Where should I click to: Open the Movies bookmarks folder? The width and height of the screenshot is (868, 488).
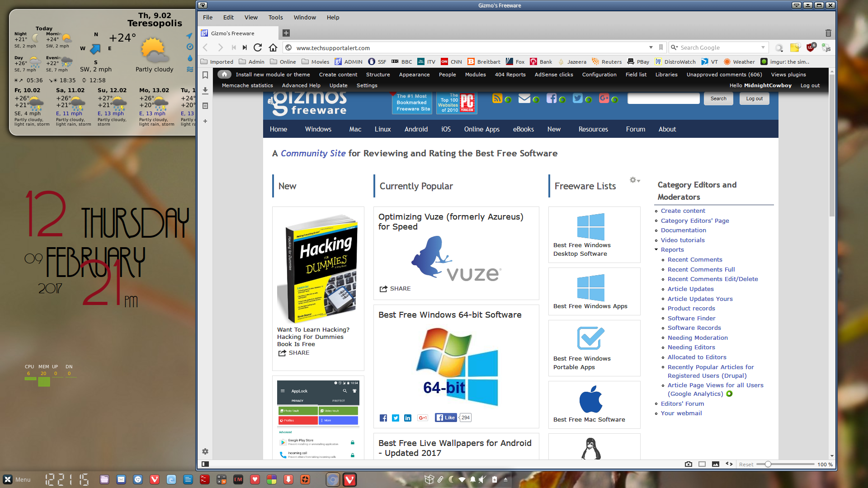tap(316, 62)
